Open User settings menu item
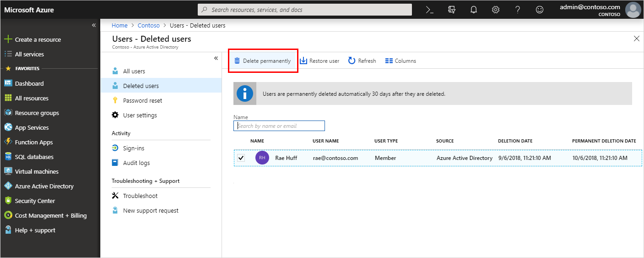 [140, 115]
